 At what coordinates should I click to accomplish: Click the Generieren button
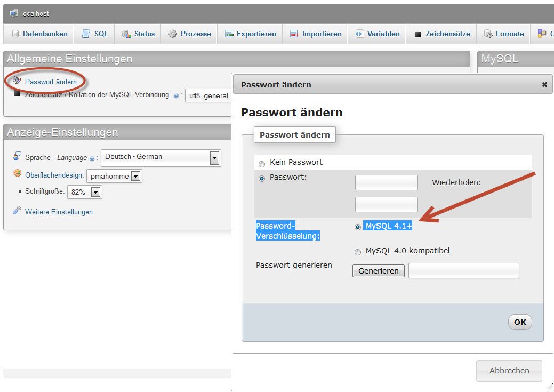click(379, 271)
